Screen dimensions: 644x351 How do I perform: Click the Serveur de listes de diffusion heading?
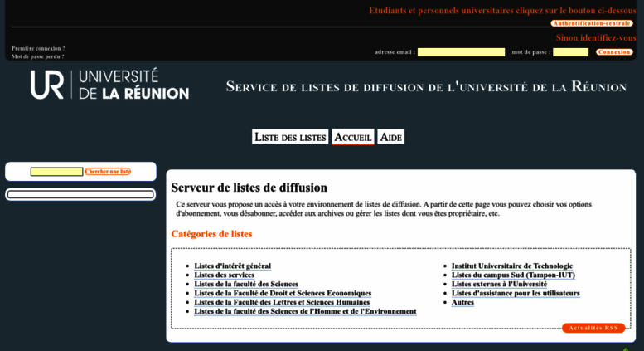(249, 188)
